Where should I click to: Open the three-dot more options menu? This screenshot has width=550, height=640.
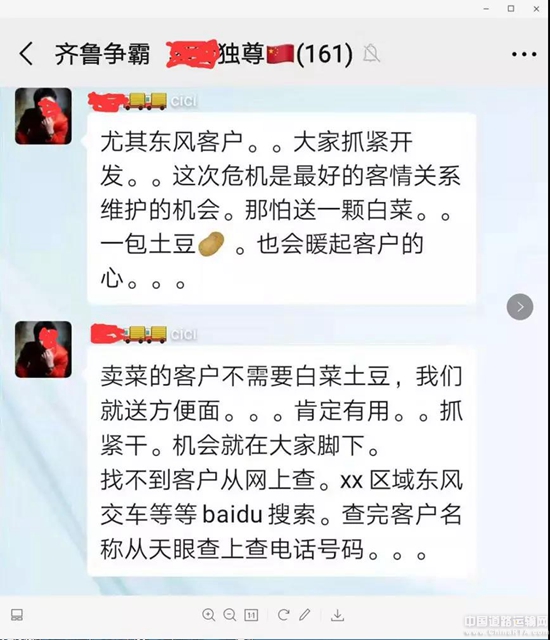tap(524, 54)
